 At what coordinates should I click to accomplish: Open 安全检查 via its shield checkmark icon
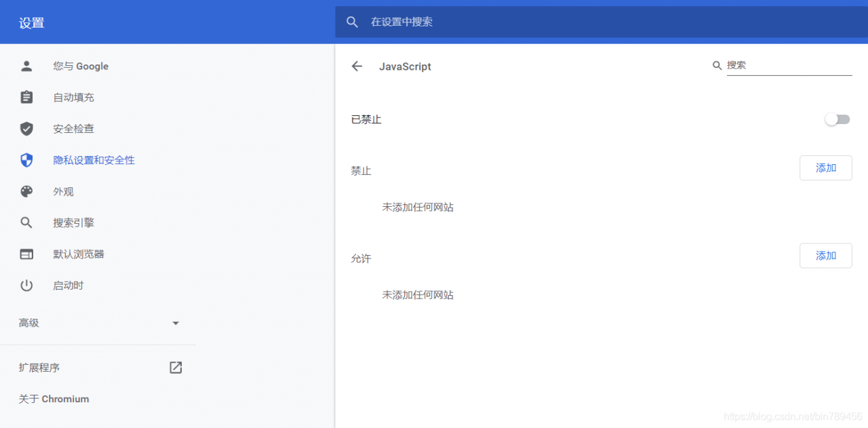(26, 128)
